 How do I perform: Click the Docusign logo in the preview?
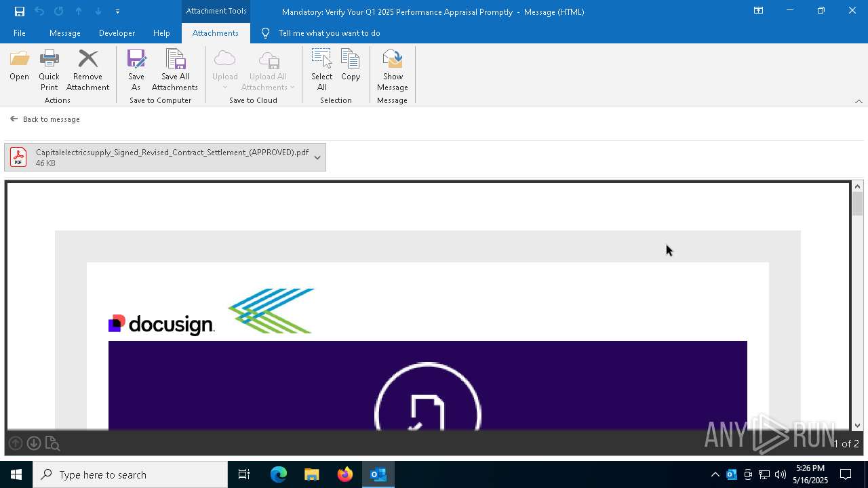pos(161,325)
